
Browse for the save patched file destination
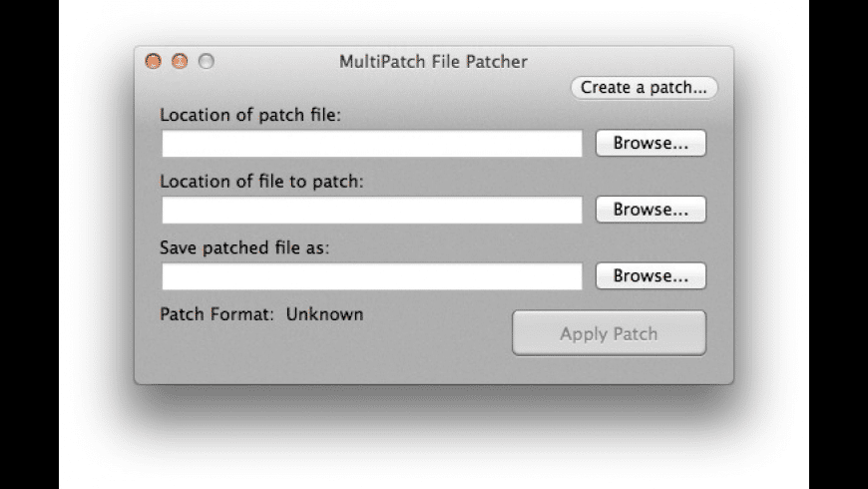(651, 275)
